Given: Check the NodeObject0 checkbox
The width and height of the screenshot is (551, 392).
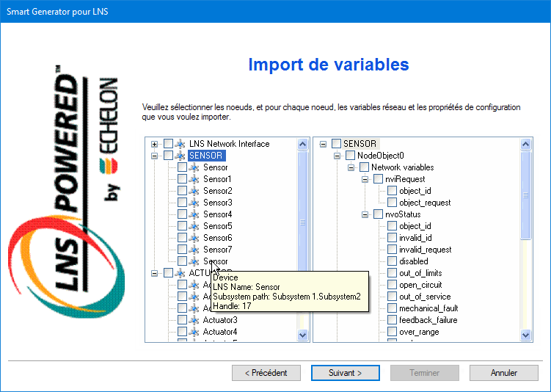Looking at the screenshot, I should 351,155.
